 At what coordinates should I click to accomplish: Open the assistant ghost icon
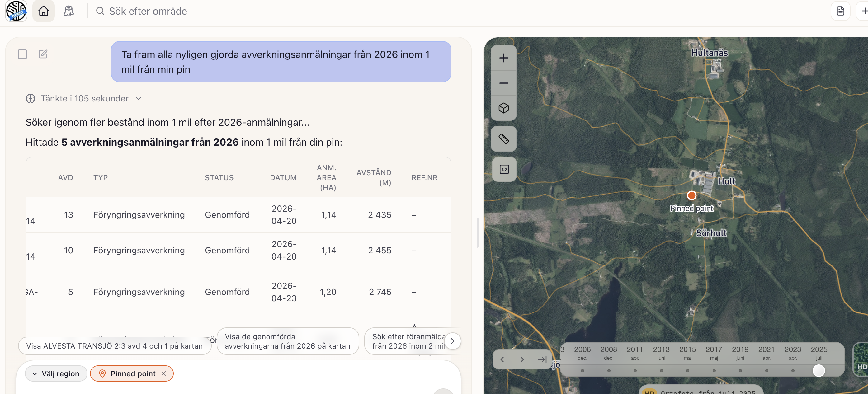coord(69,11)
